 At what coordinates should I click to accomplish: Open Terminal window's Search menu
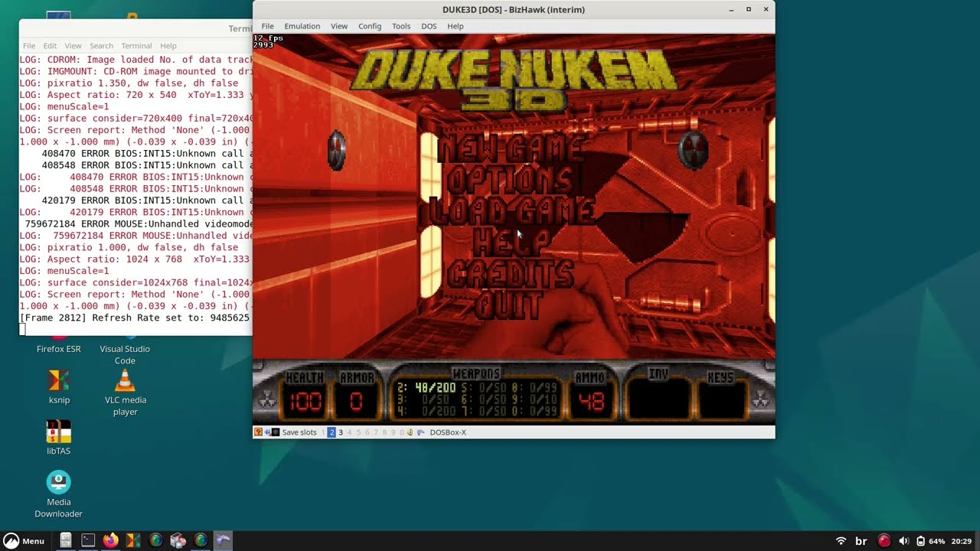click(101, 46)
